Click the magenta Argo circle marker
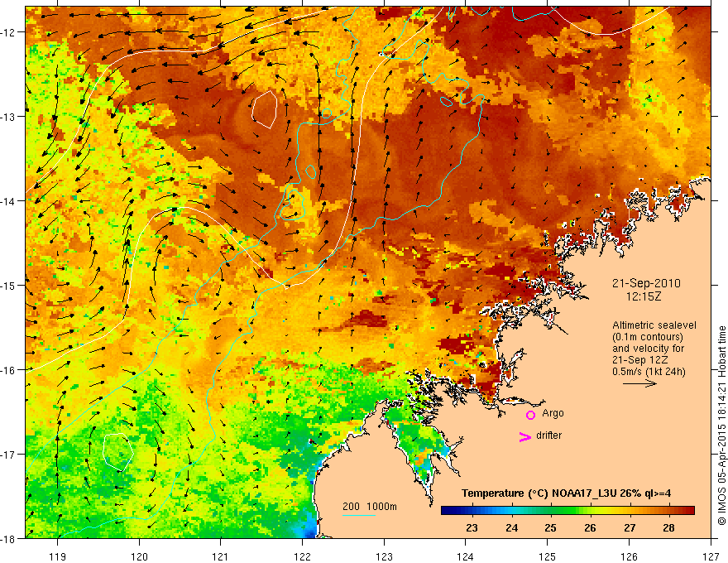728x563 pixels. point(530,415)
